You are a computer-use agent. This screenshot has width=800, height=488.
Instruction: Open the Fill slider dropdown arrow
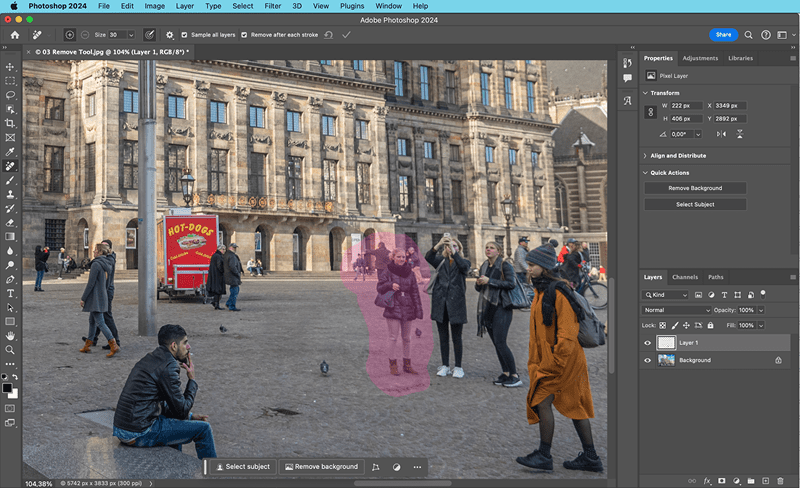click(x=761, y=325)
